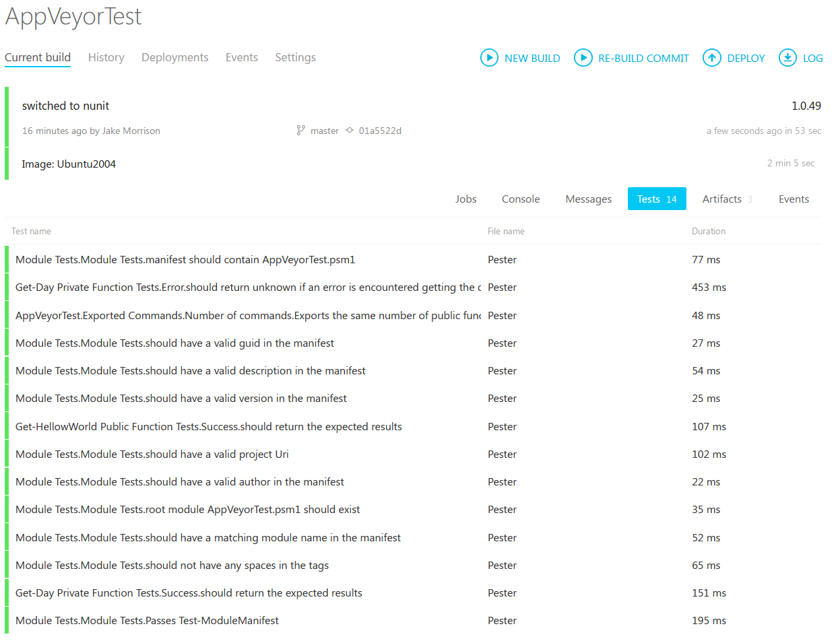The image size is (840, 643).
Task: Click the commit icon beside 01a5522d
Action: tap(350, 131)
